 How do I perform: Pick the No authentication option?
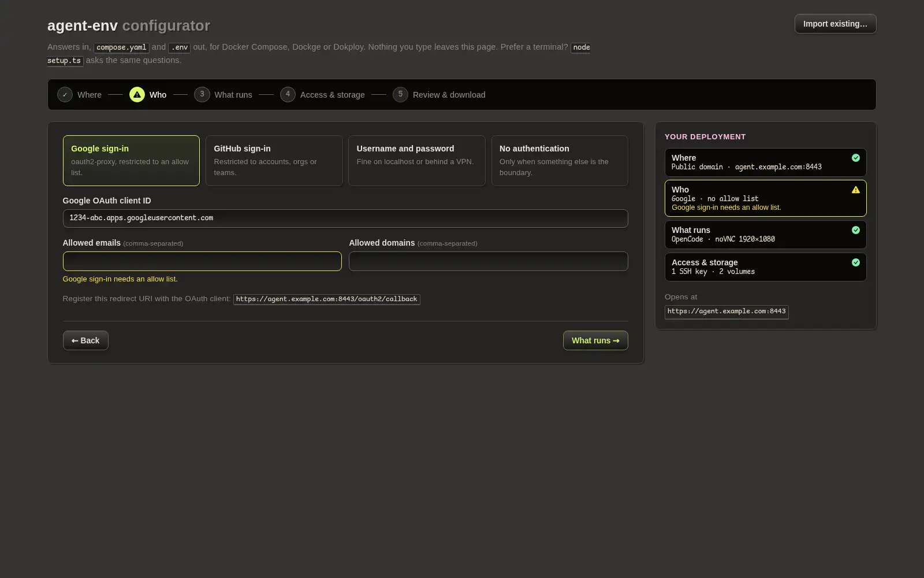point(560,161)
